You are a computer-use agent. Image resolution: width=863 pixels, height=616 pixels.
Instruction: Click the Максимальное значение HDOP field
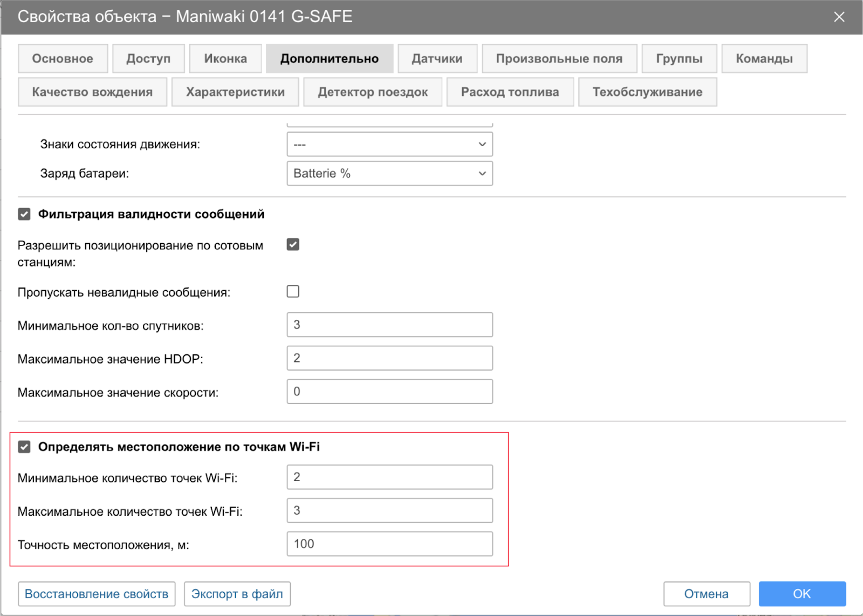(389, 358)
